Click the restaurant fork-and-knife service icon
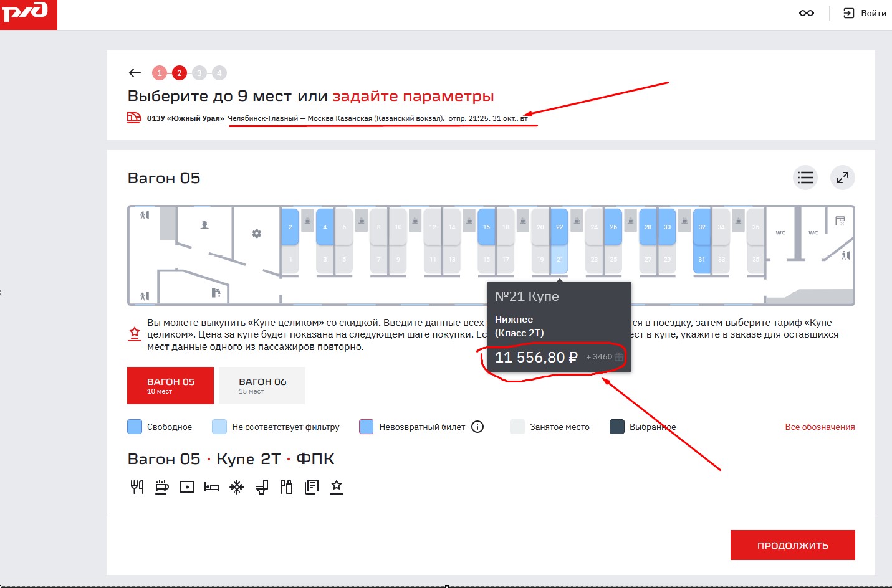The height and width of the screenshot is (588, 892). (x=137, y=487)
